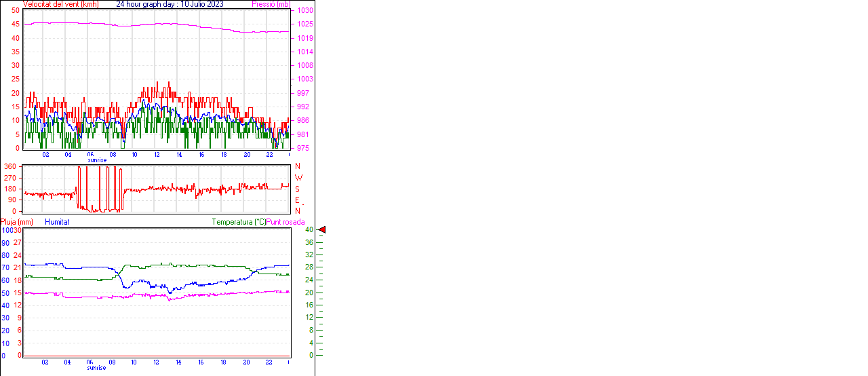Click the 'sunrise' marker below the wind chart
The image size is (868, 376).
96,160
